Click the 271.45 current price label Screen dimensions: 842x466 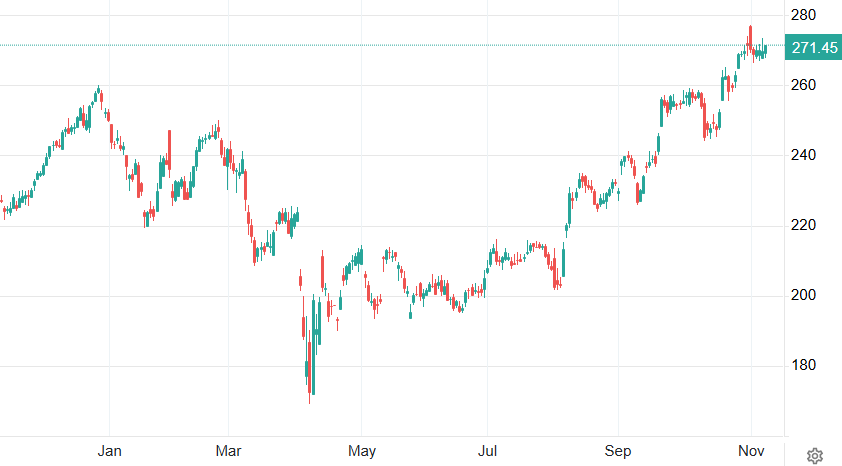[x=813, y=48]
